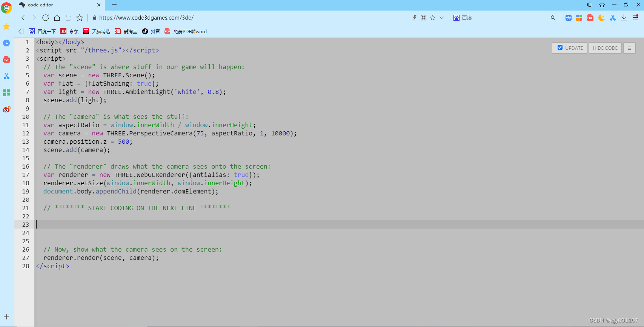Expand the address bar dropdown arrow
The height and width of the screenshot is (327, 644).
(441, 18)
